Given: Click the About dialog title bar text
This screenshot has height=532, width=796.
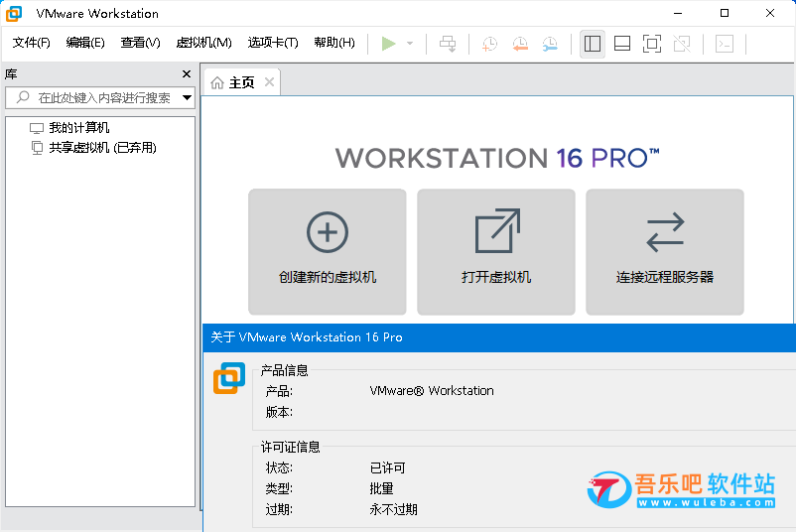Looking at the screenshot, I should coord(307,337).
